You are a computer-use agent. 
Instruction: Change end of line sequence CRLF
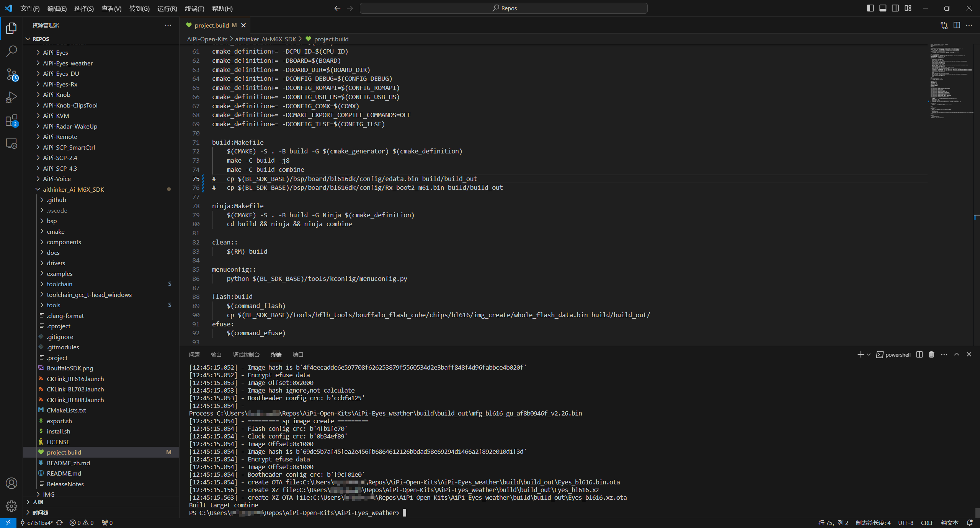[x=927, y=523]
